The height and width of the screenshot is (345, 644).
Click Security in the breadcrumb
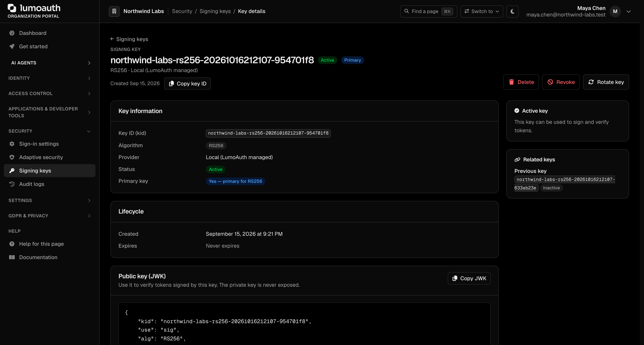click(182, 11)
